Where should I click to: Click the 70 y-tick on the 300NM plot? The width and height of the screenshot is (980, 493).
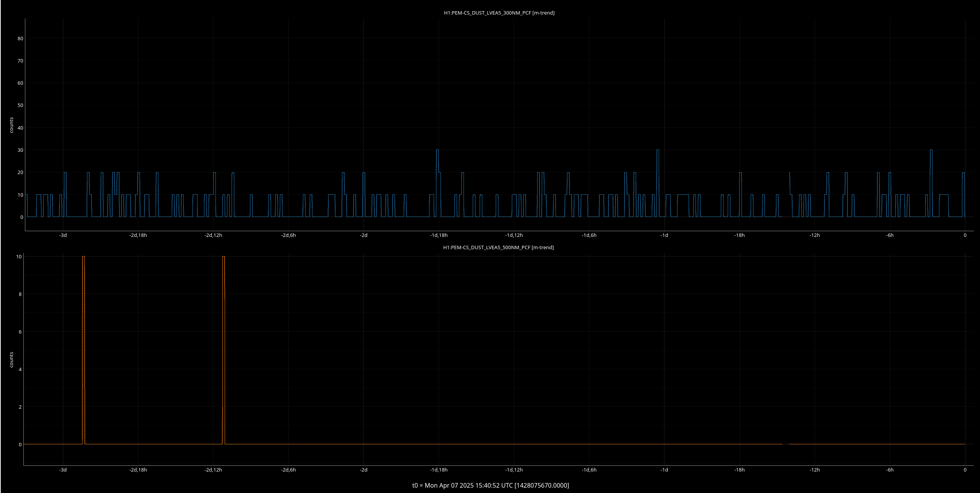pyautogui.click(x=20, y=61)
